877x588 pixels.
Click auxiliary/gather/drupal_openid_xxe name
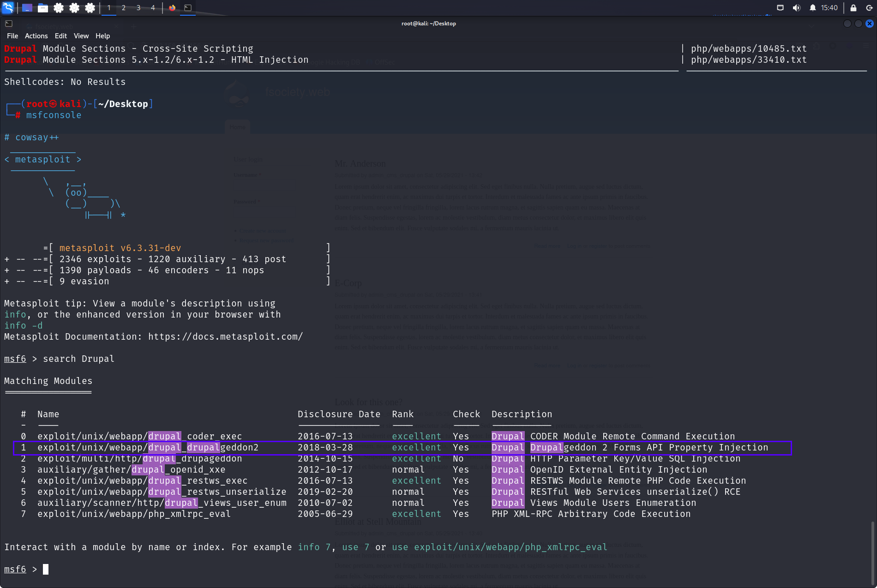(x=131, y=469)
